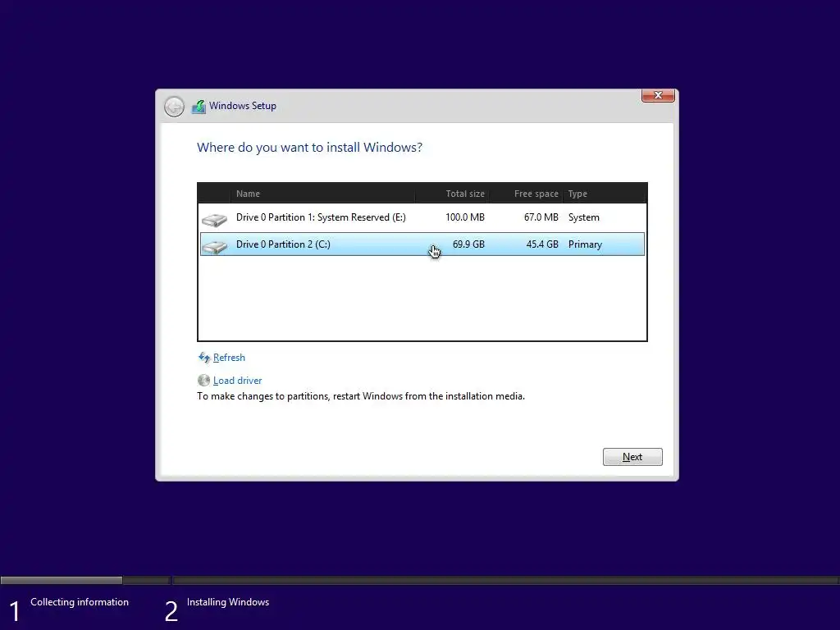Screen dimensions: 840x630
Task: Sort by the Name column header
Action: tap(323, 194)
